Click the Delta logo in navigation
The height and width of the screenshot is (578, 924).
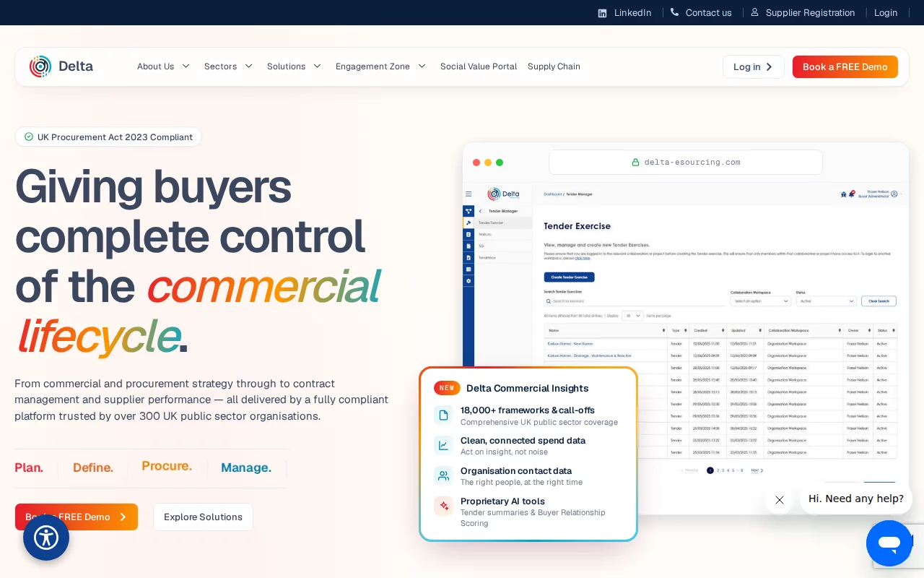61,66
